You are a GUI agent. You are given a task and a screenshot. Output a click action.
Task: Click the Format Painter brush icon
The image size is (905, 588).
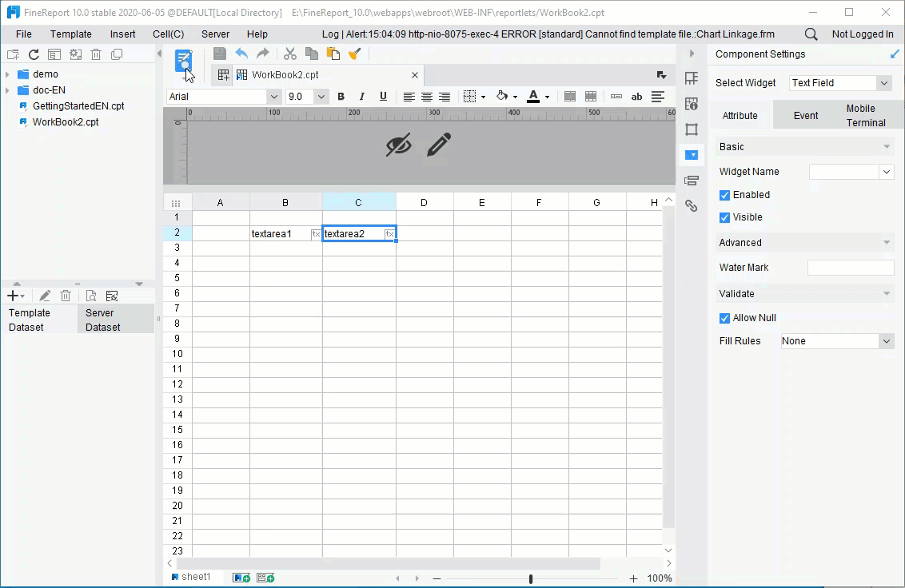355,54
